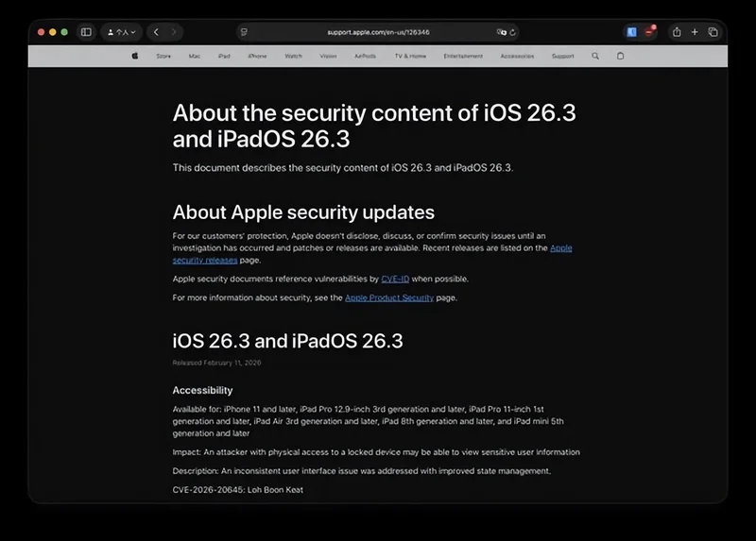The height and width of the screenshot is (541, 756).
Task: Open the Store menu item
Action: click(x=163, y=56)
